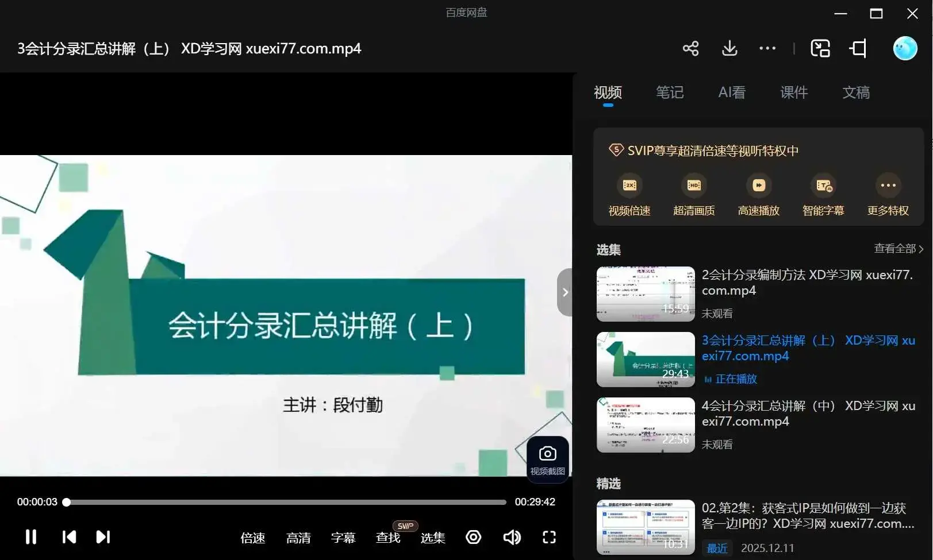Click the picture-in-picture icon
The image size is (933, 560).
[x=820, y=48]
